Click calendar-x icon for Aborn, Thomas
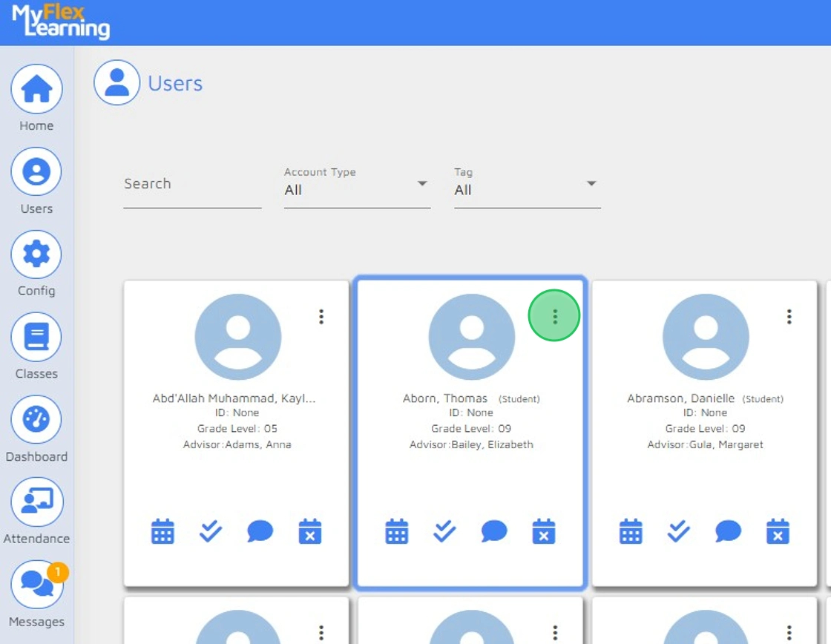Image resolution: width=831 pixels, height=644 pixels. tap(544, 531)
